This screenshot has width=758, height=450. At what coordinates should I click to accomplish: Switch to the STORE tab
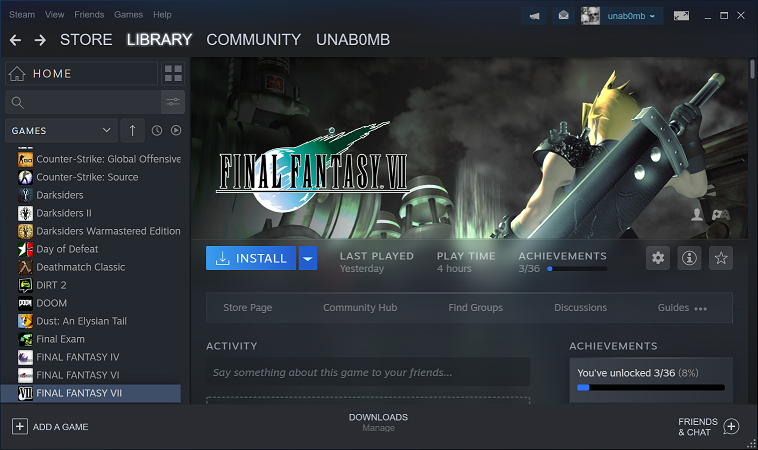click(86, 40)
